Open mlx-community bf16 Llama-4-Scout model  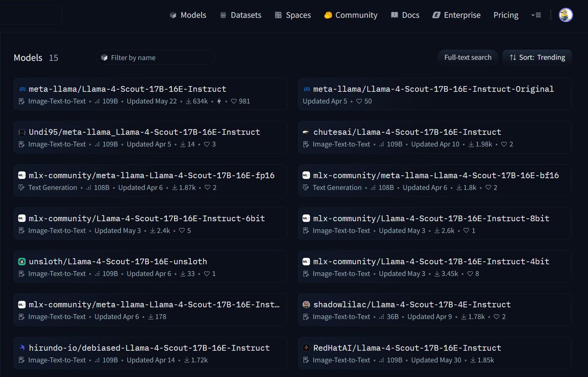435,181
